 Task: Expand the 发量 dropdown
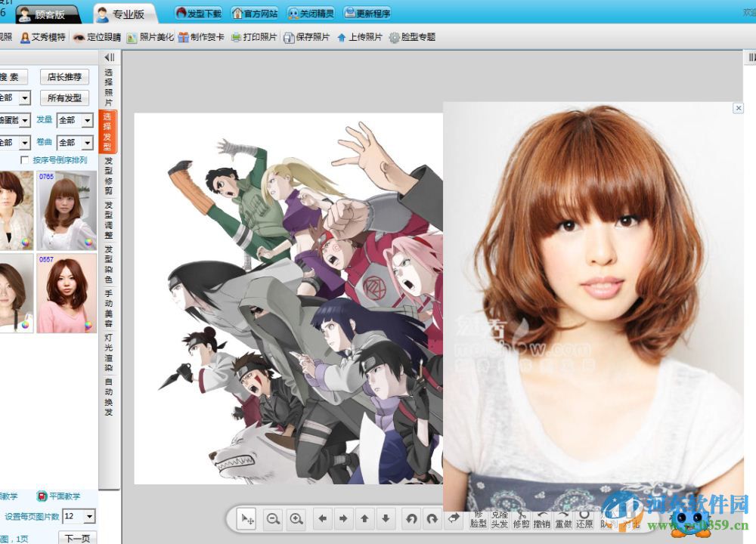(x=87, y=120)
